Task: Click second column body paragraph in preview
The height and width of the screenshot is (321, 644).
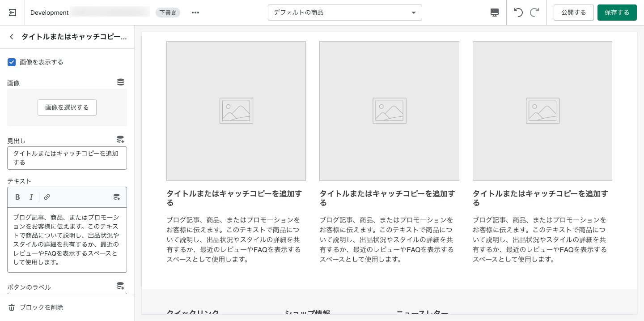Action: (x=387, y=240)
